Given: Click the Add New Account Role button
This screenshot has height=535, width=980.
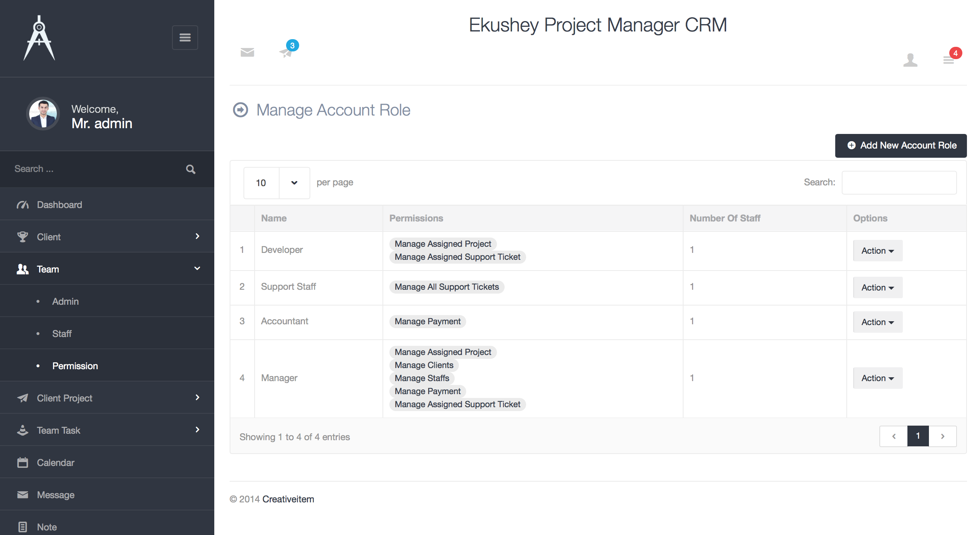Looking at the screenshot, I should tap(901, 145).
